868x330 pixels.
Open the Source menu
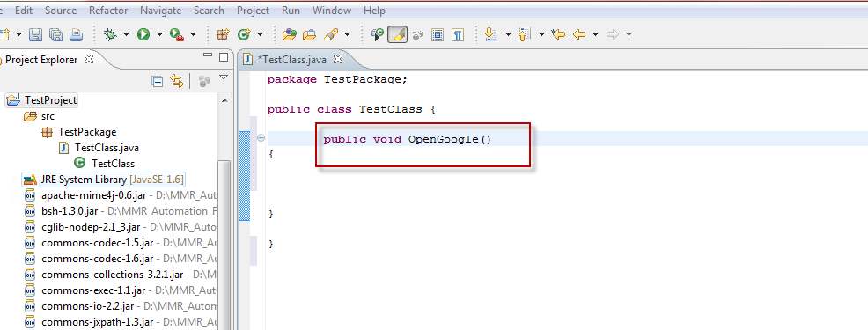tap(61, 11)
